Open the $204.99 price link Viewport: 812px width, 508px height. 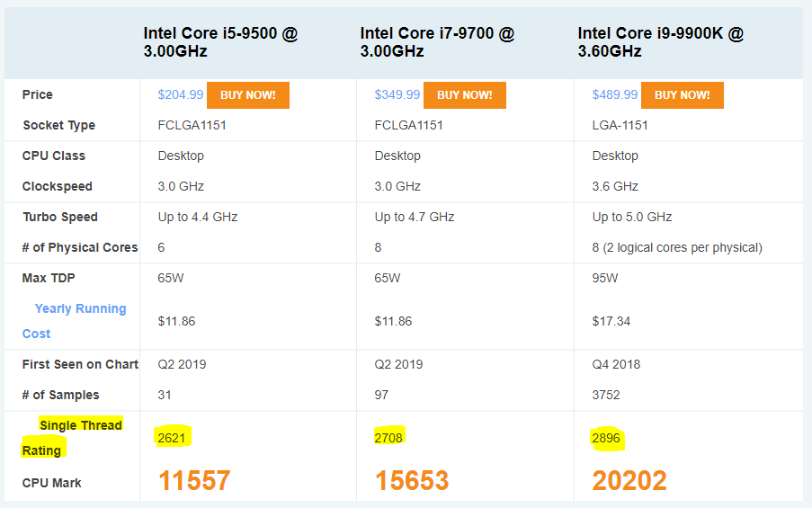[181, 94]
